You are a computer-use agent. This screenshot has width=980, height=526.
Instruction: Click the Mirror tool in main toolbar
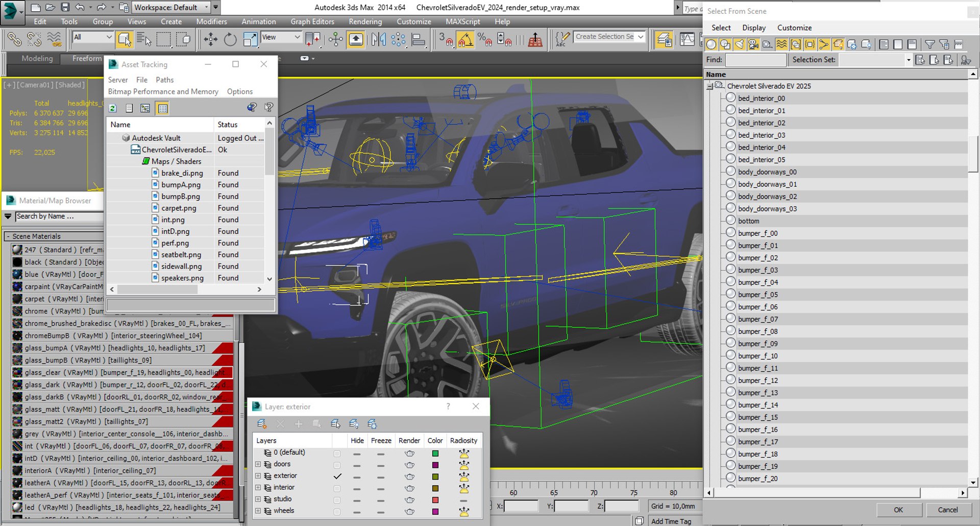(x=378, y=39)
